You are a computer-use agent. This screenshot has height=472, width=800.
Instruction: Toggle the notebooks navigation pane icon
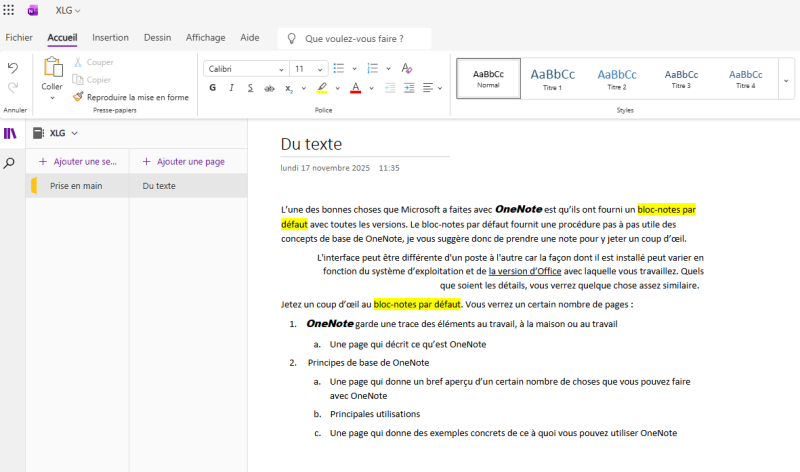(10, 134)
